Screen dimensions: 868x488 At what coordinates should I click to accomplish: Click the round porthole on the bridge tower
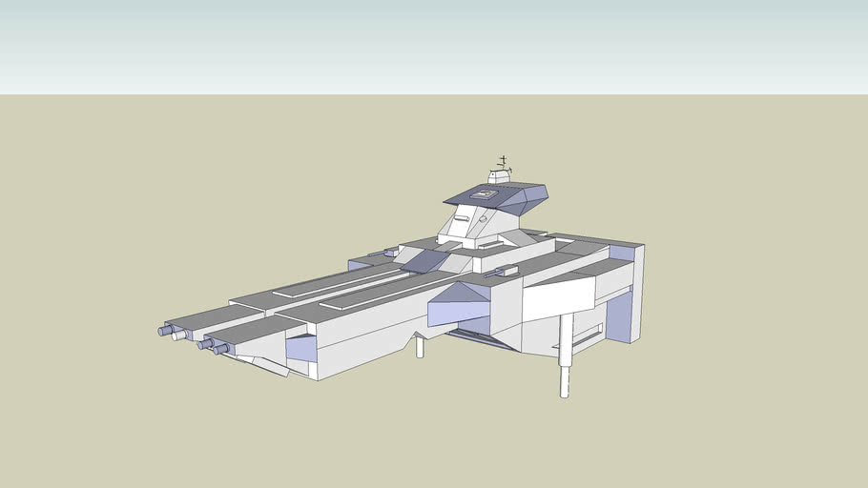[483, 218]
